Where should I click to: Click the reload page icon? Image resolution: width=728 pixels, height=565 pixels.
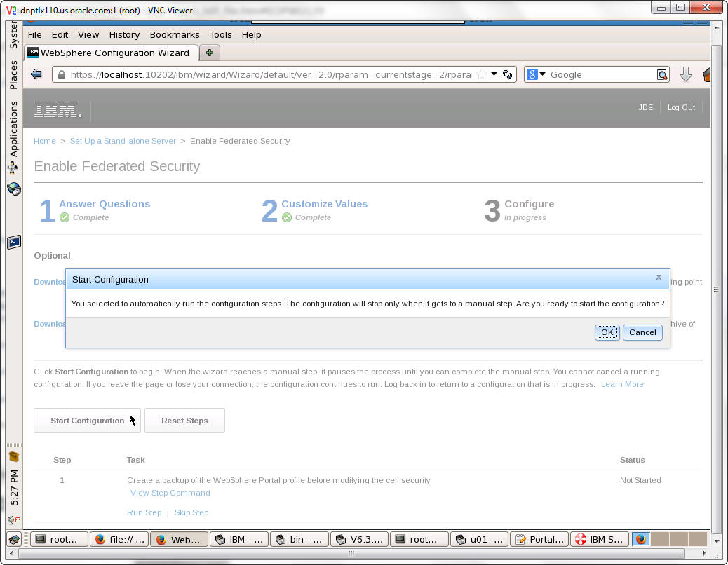pos(508,74)
